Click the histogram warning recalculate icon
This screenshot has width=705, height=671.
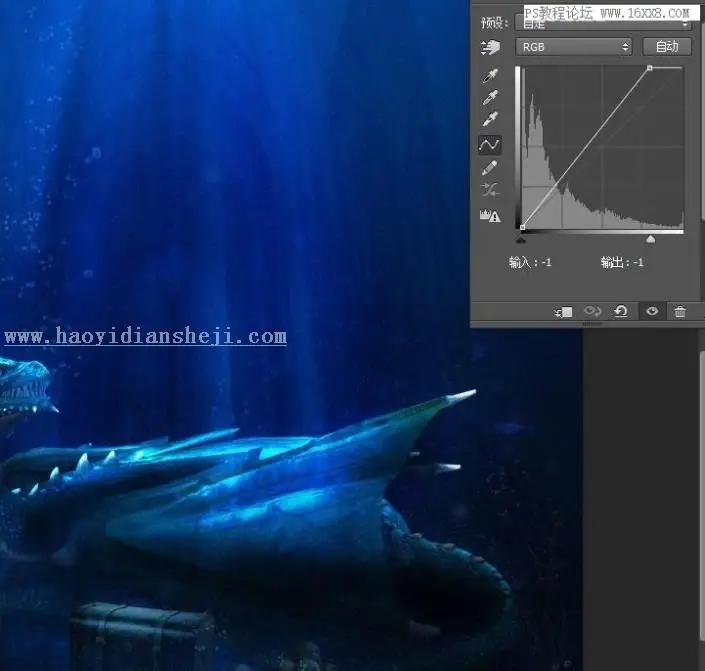pos(490,216)
